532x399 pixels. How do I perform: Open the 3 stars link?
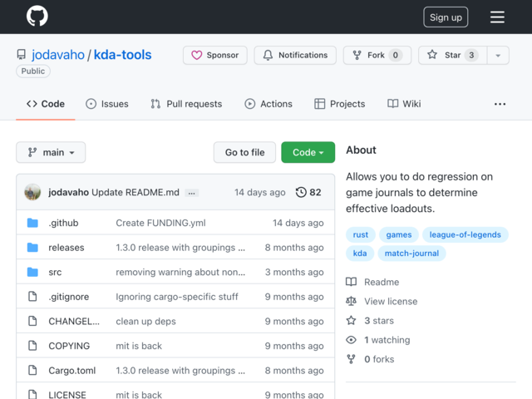(x=379, y=321)
